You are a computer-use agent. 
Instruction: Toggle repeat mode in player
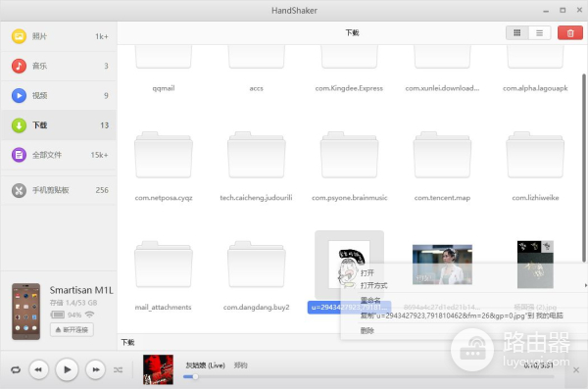click(16, 369)
